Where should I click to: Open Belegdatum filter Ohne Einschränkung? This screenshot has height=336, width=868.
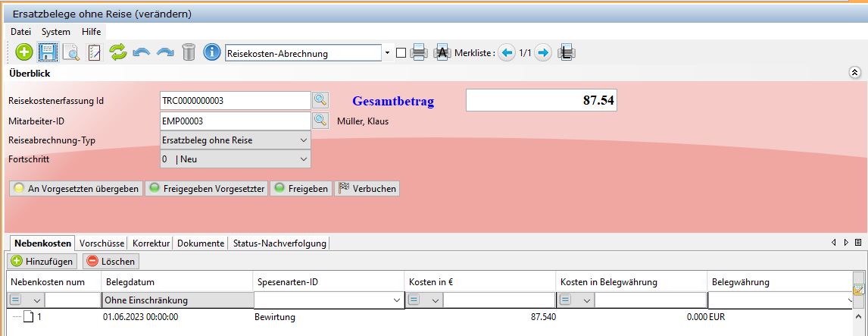click(177, 300)
